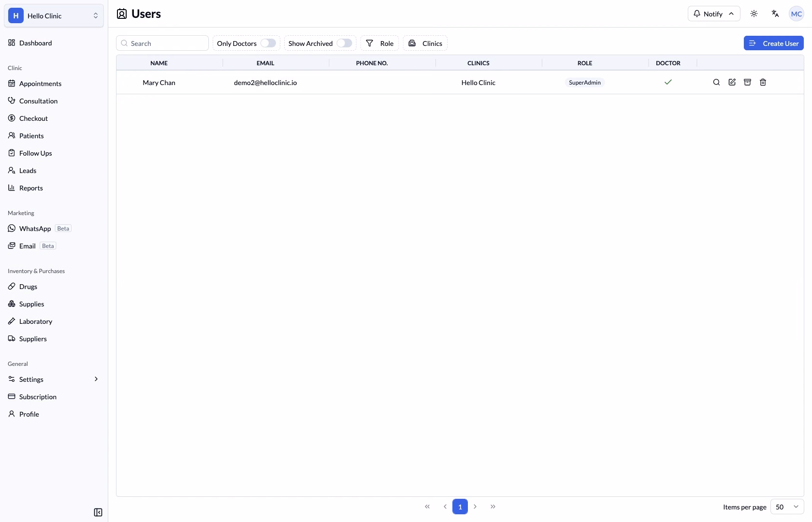Open the Role filter dropdown
Image resolution: width=812 pixels, height=522 pixels.
click(380, 43)
